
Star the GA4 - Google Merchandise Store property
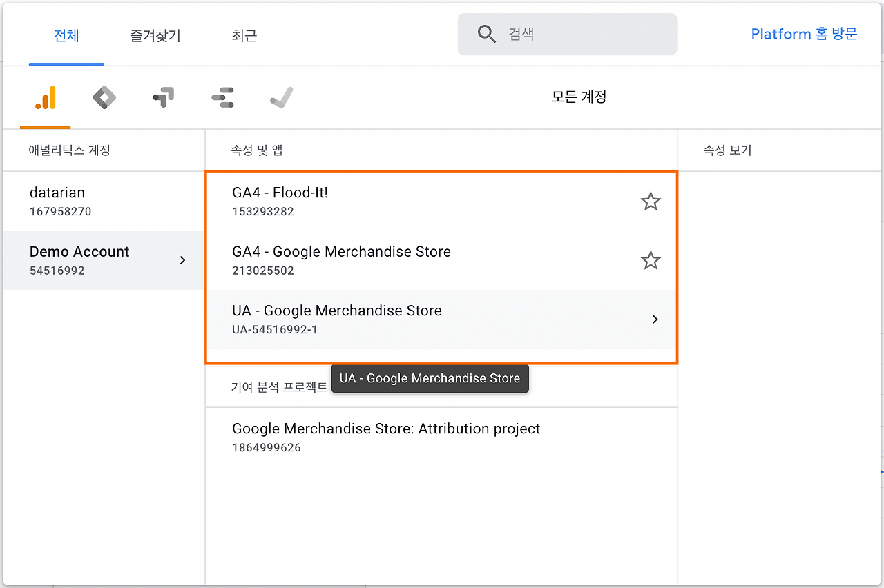click(651, 261)
